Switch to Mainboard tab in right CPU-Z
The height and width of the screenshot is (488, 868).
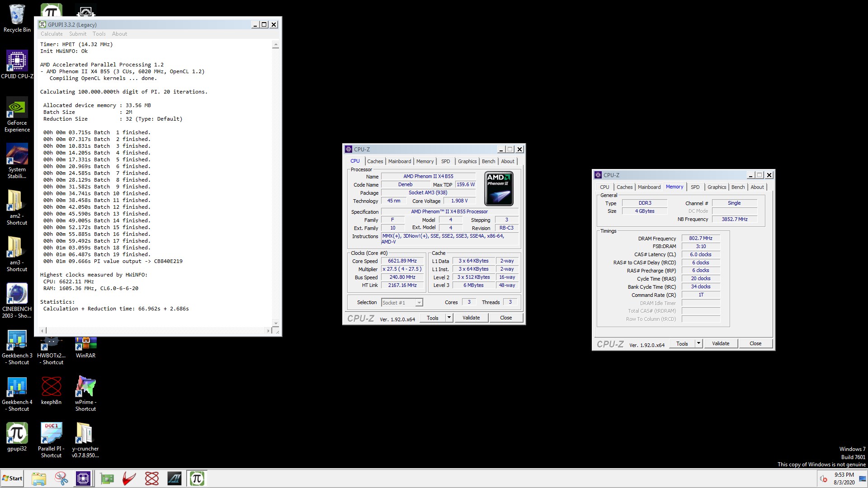649,187
